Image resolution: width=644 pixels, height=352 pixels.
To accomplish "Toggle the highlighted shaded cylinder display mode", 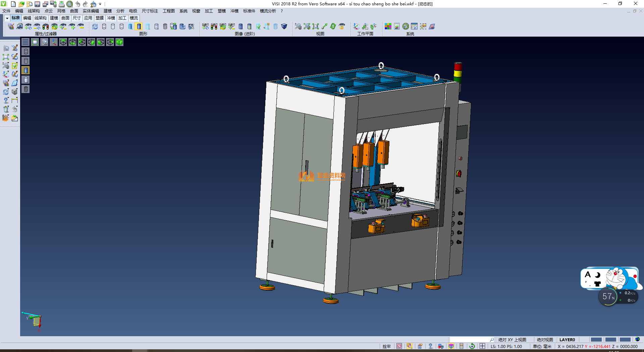I will point(139,26).
